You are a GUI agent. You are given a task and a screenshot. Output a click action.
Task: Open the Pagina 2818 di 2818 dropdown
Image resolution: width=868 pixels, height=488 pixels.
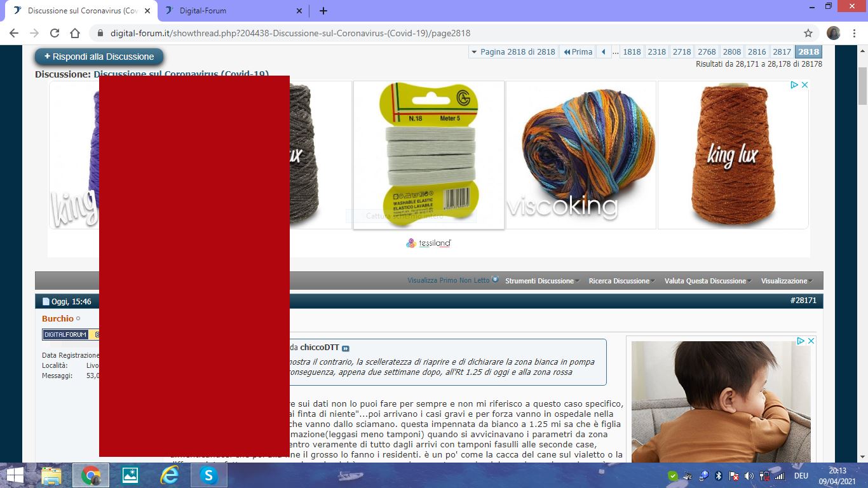pos(513,52)
